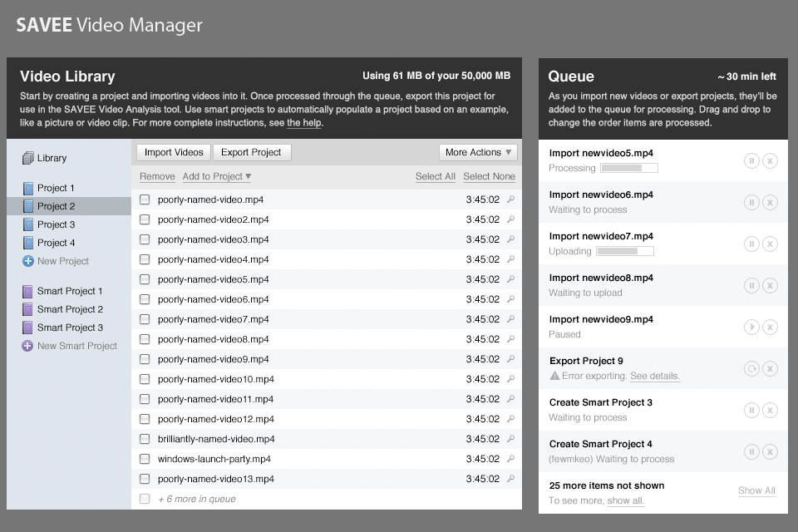Select checkbox for poorly-named-video7.mp4

[x=145, y=319]
